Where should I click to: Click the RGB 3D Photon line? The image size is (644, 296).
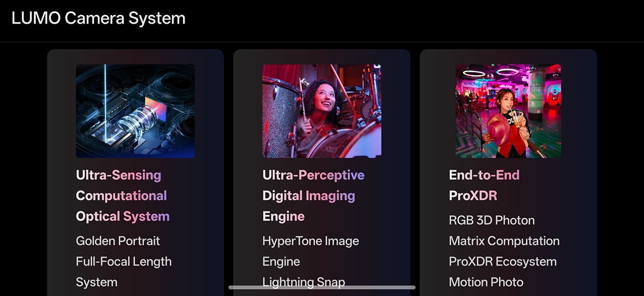492,220
